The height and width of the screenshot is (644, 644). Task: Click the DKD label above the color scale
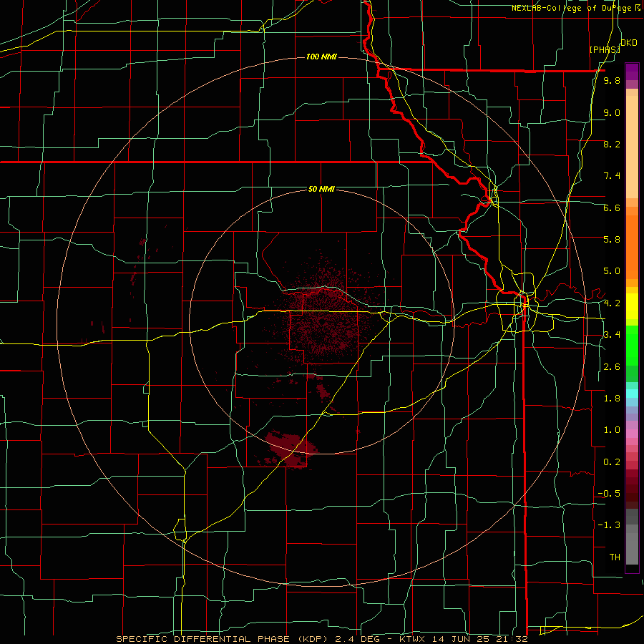[629, 42]
